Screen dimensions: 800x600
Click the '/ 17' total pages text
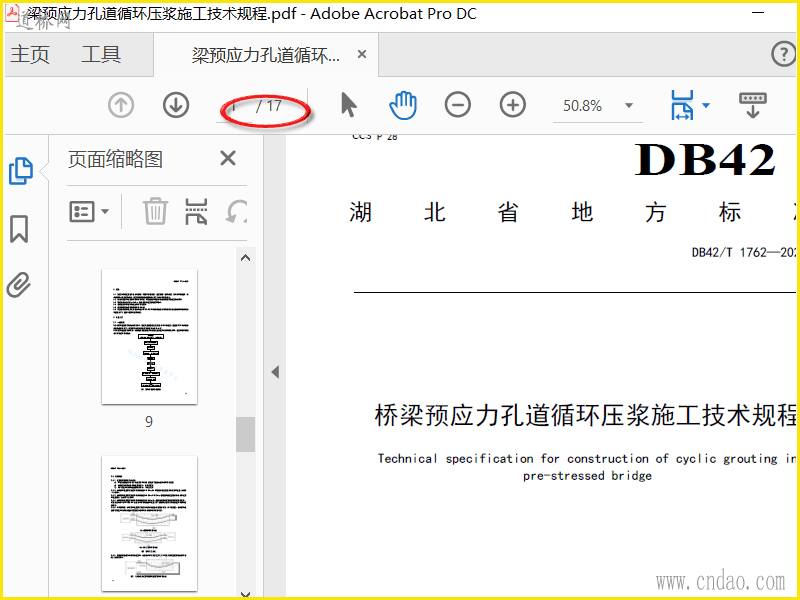tap(269, 106)
